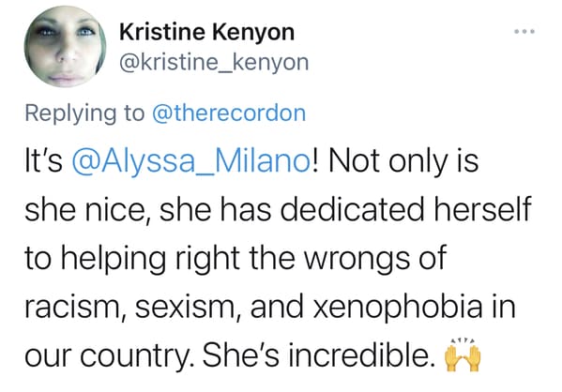Click the phrase 'Not only is'
The image size is (562, 392).
403,162
